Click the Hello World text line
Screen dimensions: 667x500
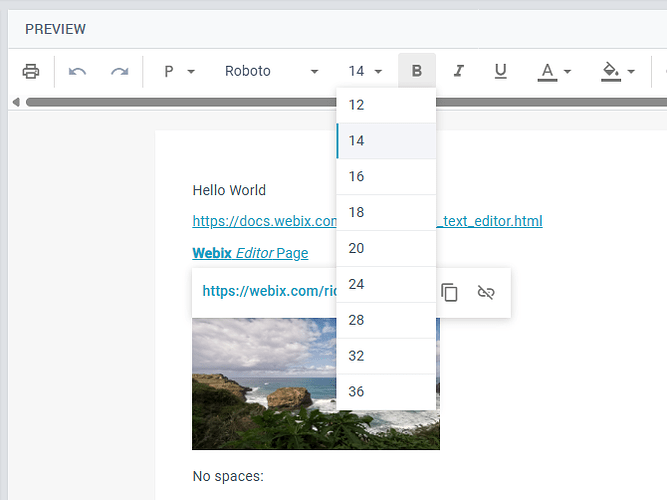pyautogui.click(x=229, y=190)
